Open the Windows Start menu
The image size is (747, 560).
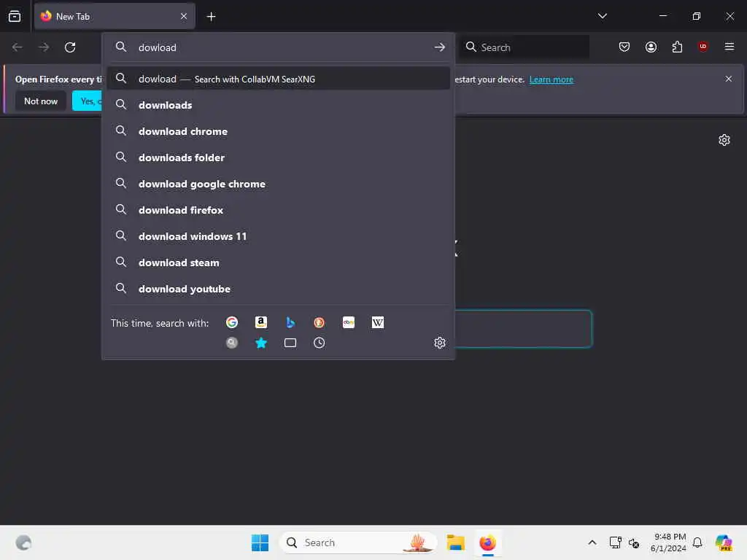260,542
